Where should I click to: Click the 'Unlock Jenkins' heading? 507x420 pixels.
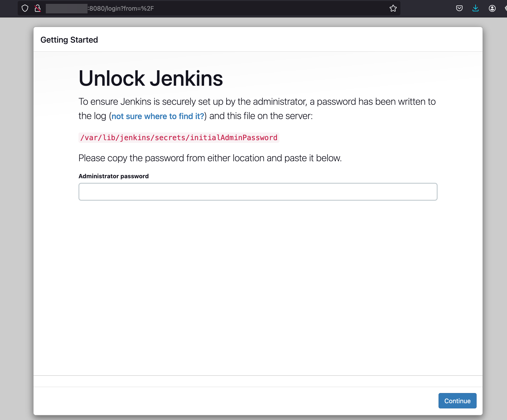(x=150, y=78)
